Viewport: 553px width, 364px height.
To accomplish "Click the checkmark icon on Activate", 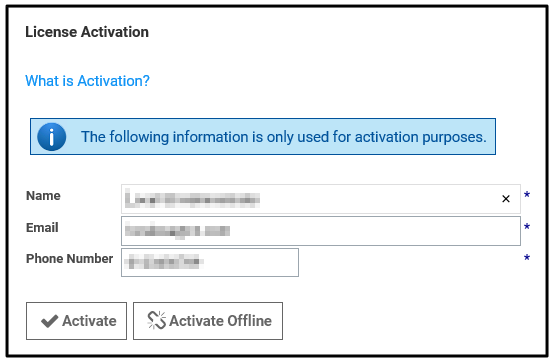I will click(49, 321).
